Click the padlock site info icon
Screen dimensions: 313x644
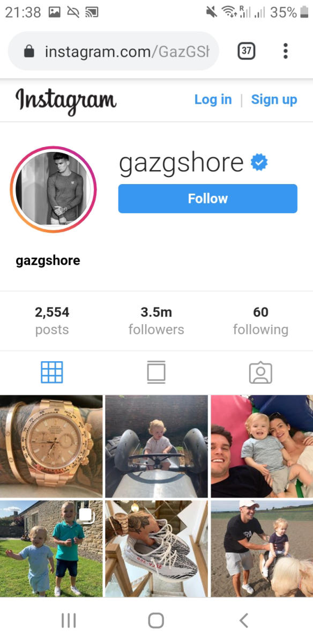click(29, 52)
